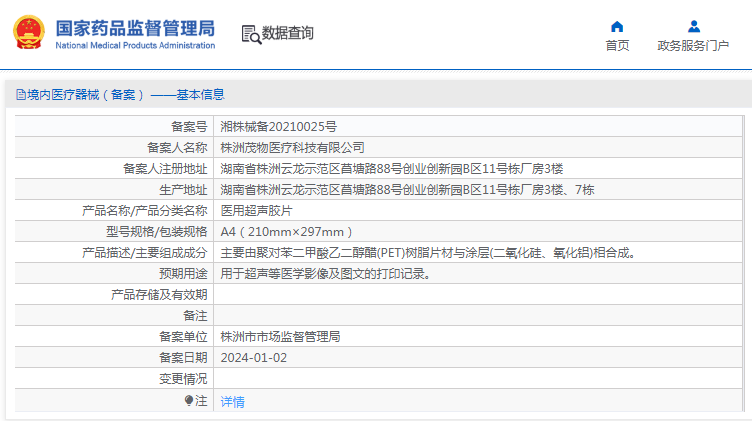Click the 变更情况 row label
The width and height of the screenshot is (752, 421).
tap(183, 379)
